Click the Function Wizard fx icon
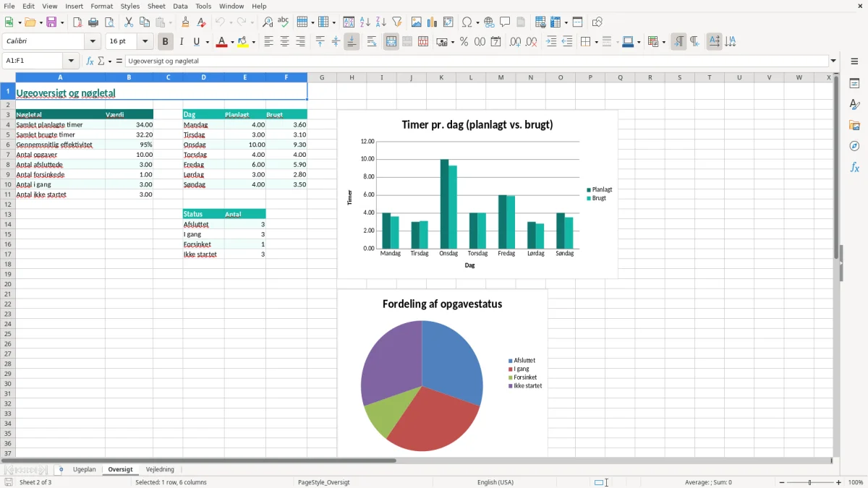The width and height of the screenshot is (868, 488). [90, 61]
